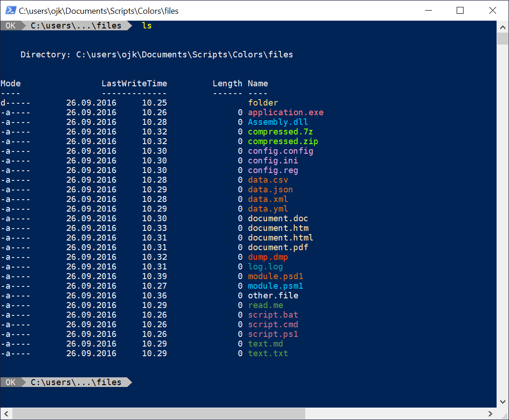Click the PowerShell icon in title bar

pyautogui.click(x=11, y=11)
